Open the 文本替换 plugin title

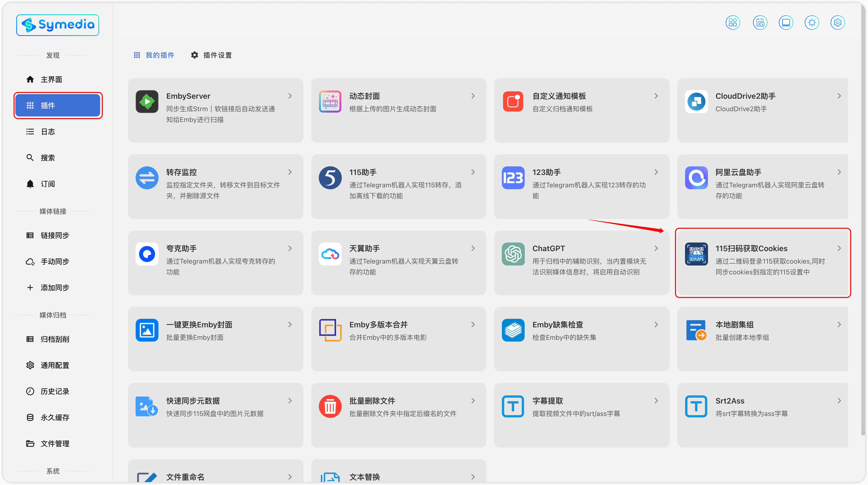(365, 477)
